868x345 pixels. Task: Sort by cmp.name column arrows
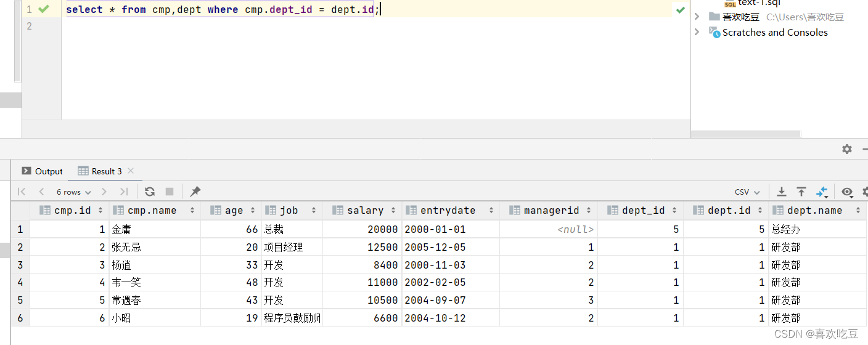pos(192,211)
